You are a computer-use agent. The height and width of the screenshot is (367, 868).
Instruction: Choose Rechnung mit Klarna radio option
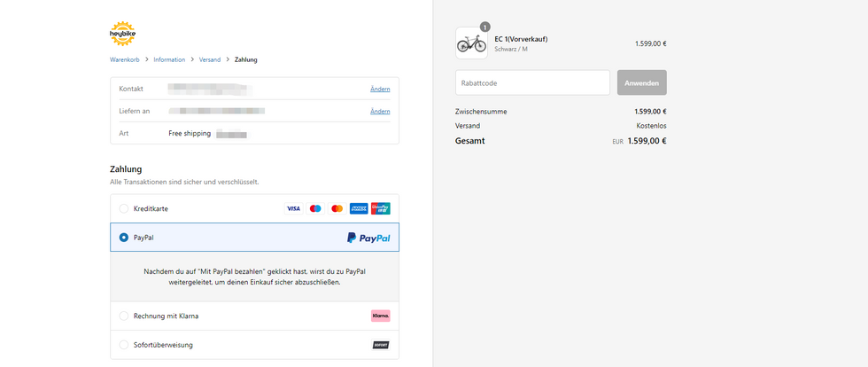click(124, 316)
